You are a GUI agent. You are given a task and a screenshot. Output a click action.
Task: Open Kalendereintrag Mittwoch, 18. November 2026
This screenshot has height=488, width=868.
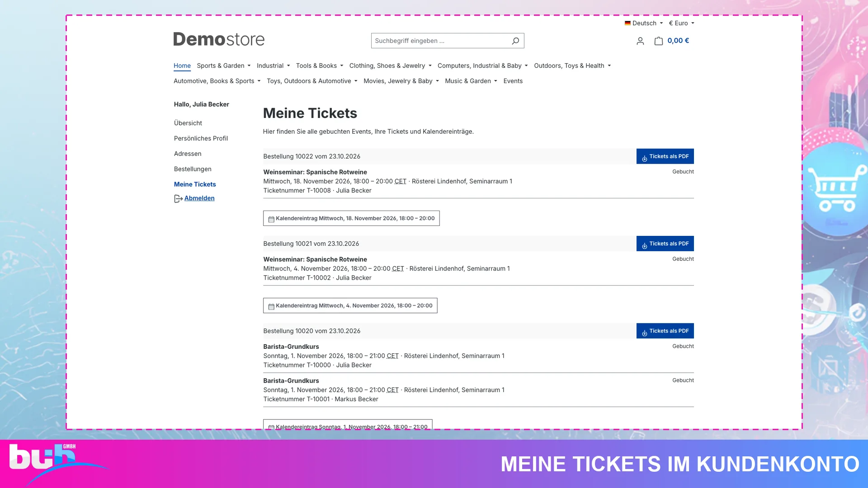pyautogui.click(x=351, y=218)
